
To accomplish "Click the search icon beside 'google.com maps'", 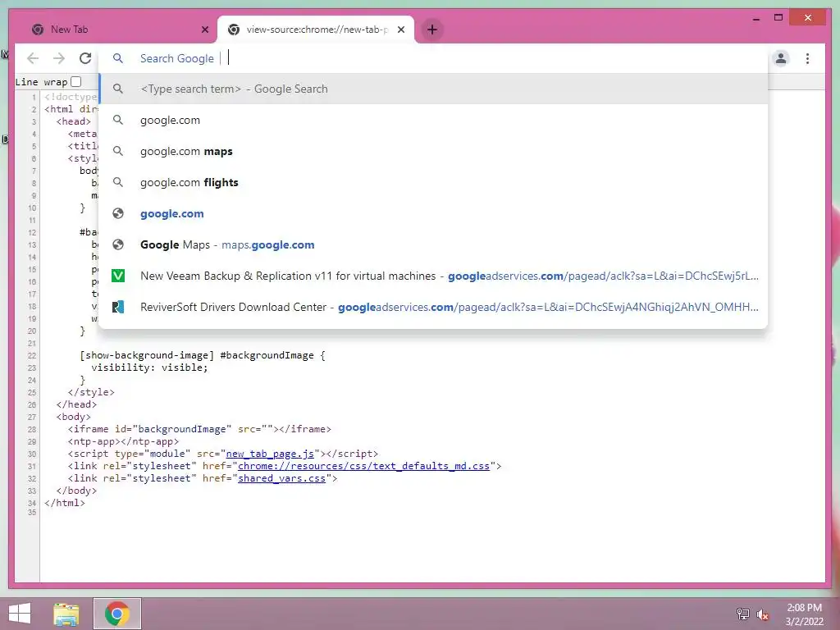I will click(x=118, y=151).
